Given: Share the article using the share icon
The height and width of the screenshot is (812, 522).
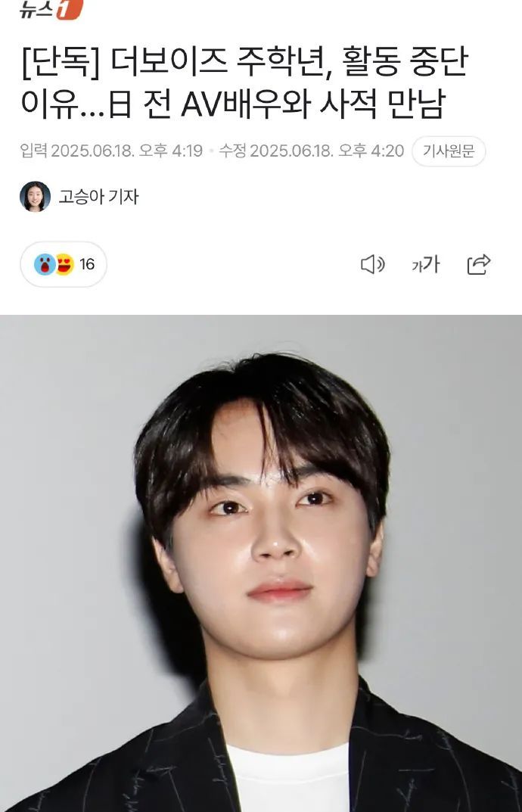Looking at the screenshot, I should coord(479,264).
